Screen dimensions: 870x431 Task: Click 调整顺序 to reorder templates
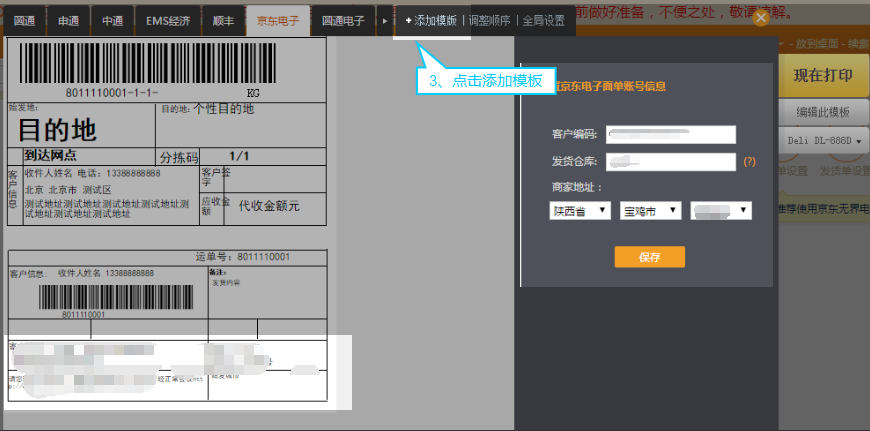pos(494,21)
